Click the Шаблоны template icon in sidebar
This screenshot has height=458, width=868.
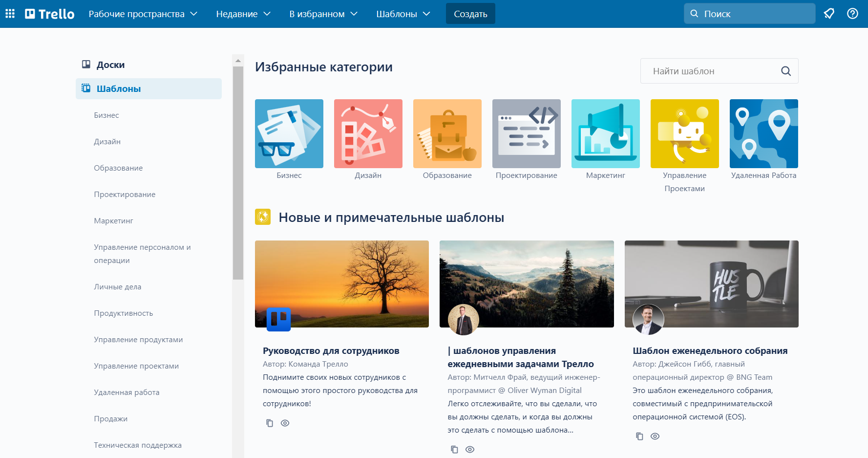(86, 88)
